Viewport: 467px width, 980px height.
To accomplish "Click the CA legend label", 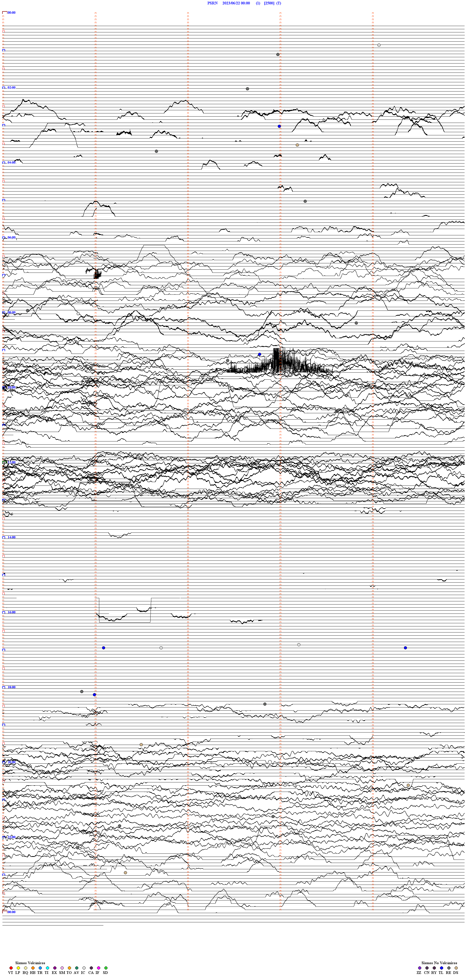I will click(91, 973).
